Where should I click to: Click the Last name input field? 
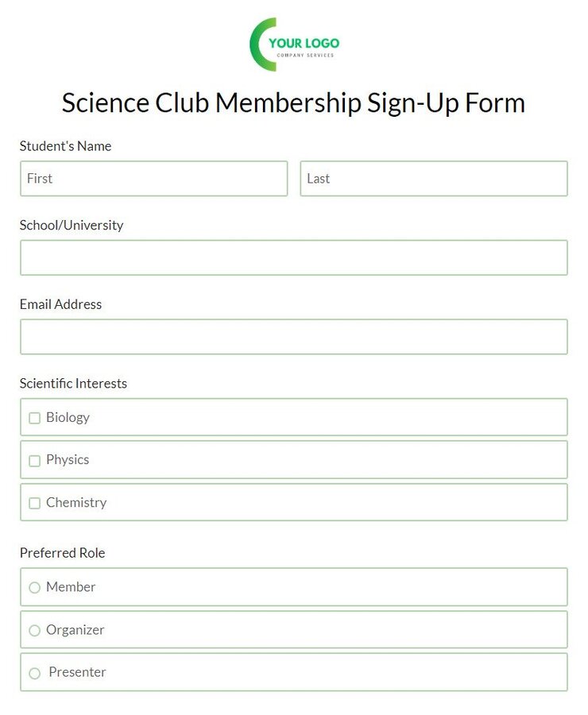(x=434, y=179)
